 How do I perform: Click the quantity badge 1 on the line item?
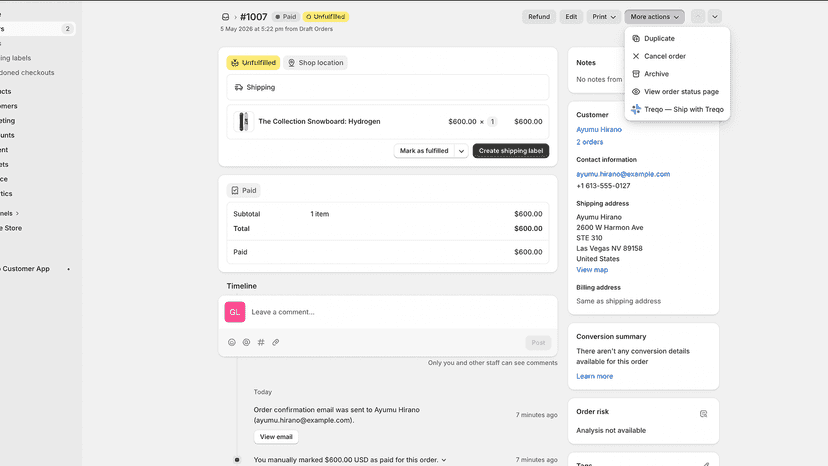pyautogui.click(x=492, y=122)
